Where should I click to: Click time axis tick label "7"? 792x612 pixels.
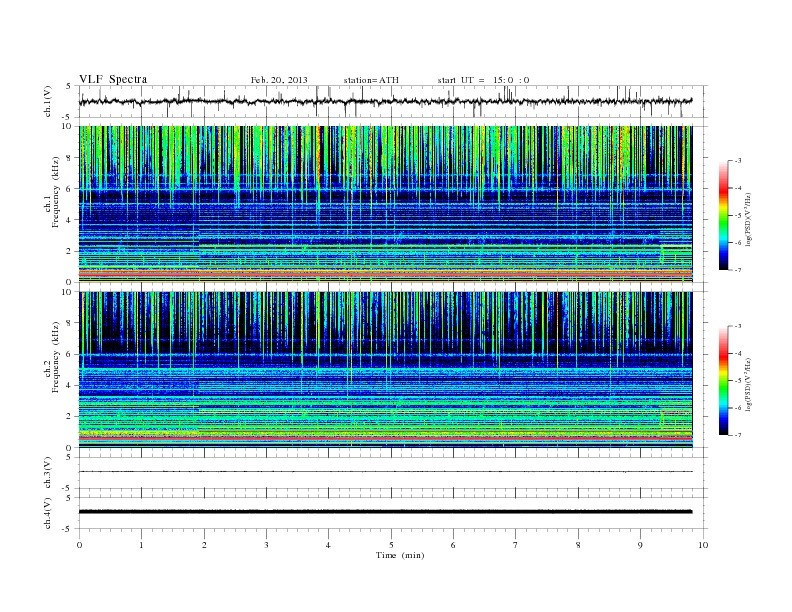(516, 545)
